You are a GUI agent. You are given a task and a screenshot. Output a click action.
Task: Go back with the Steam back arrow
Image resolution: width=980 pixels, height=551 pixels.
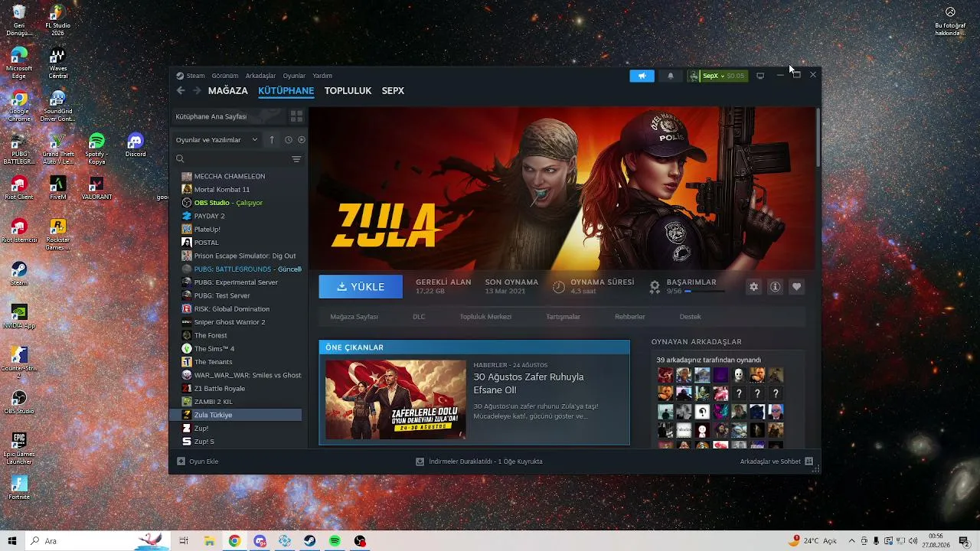click(181, 90)
